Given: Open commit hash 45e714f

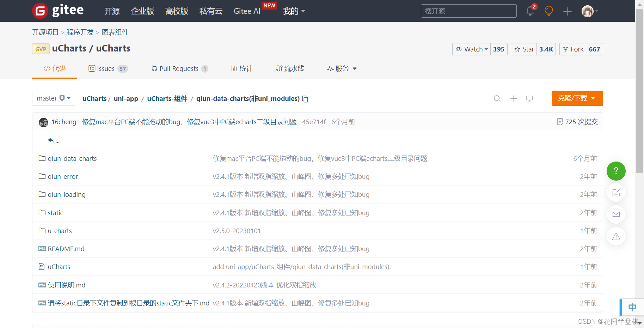Looking at the screenshot, I should tap(314, 122).
